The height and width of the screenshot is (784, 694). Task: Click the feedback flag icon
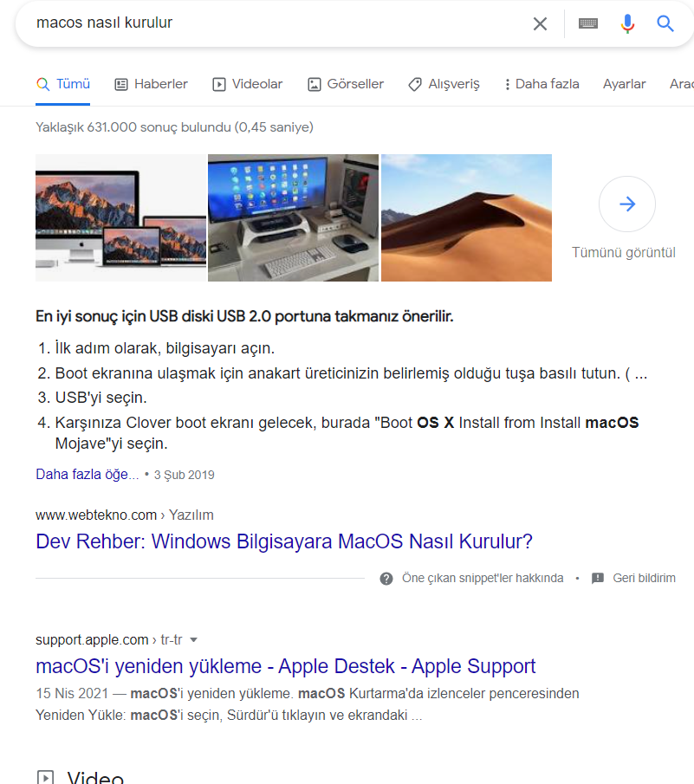(x=598, y=579)
